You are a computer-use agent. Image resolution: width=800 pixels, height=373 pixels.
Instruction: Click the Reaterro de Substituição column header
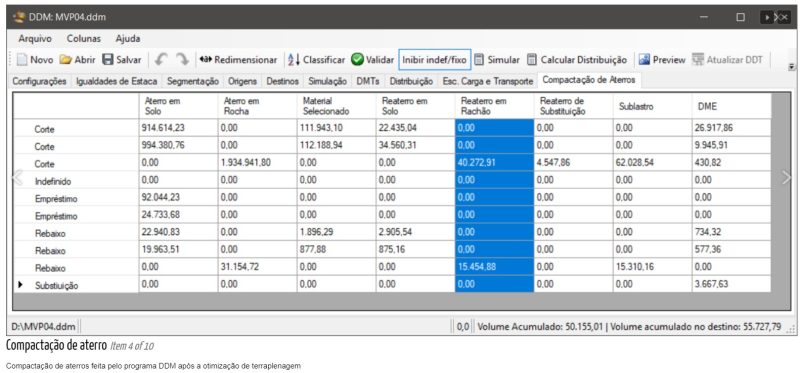pos(573,106)
